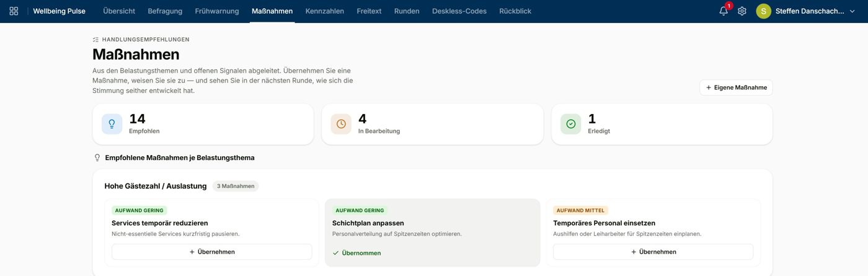The image size is (868, 276).
Task: Click the Übernommen status label
Action: (x=361, y=253)
